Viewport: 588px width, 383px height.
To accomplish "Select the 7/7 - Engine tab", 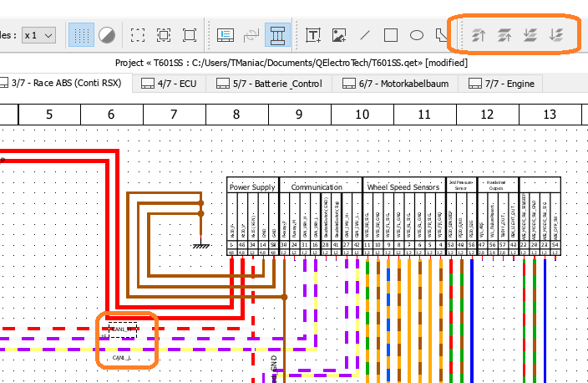I will point(501,83).
